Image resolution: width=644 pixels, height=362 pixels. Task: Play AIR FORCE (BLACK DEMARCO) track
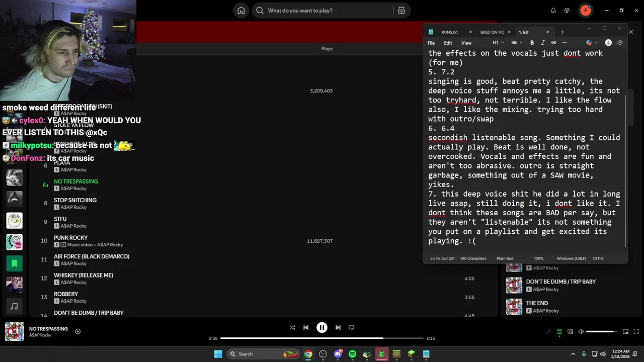[92, 256]
